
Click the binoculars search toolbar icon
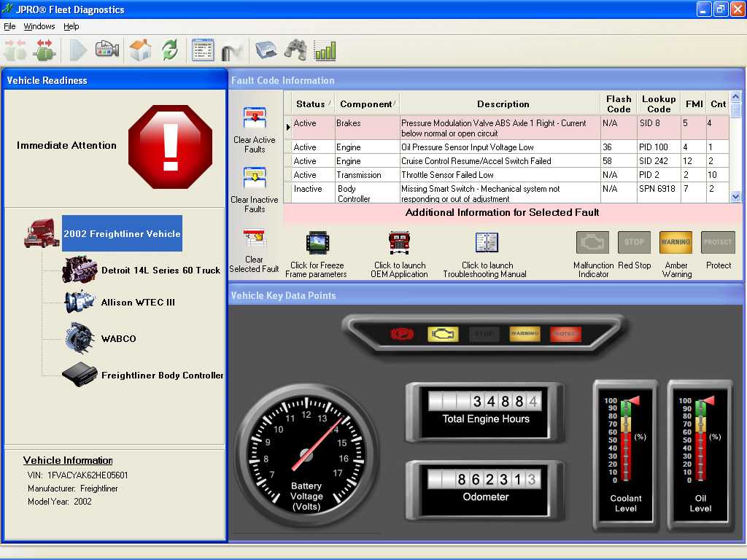tap(295, 50)
